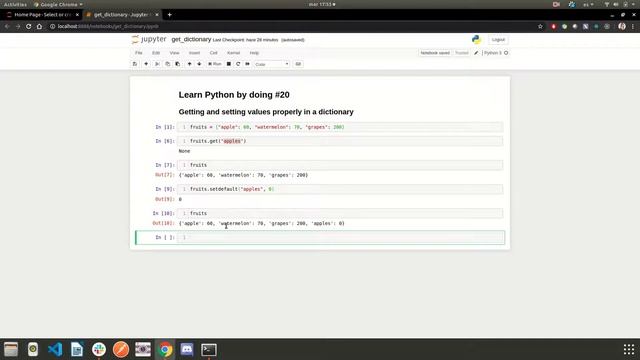Open a new browser tab
Image resolution: width=640 pixels, height=360 pixels.
click(169, 15)
